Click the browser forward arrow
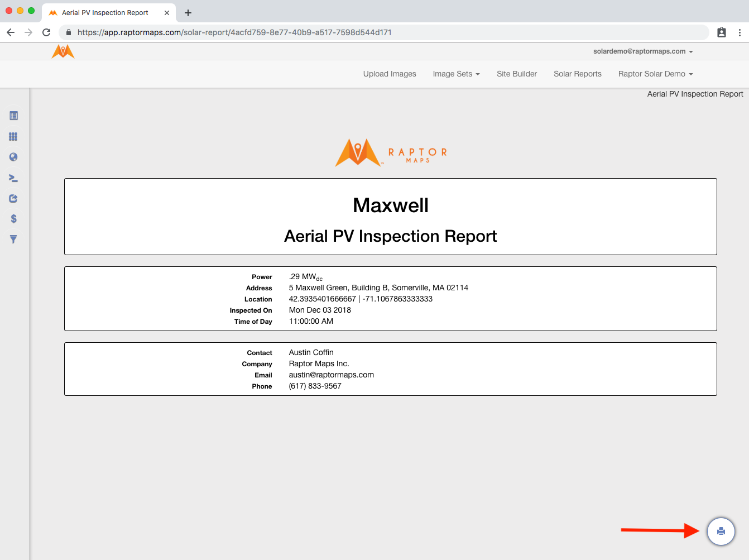Image resolution: width=749 pixels, height=560 pixels. (28, 32)
